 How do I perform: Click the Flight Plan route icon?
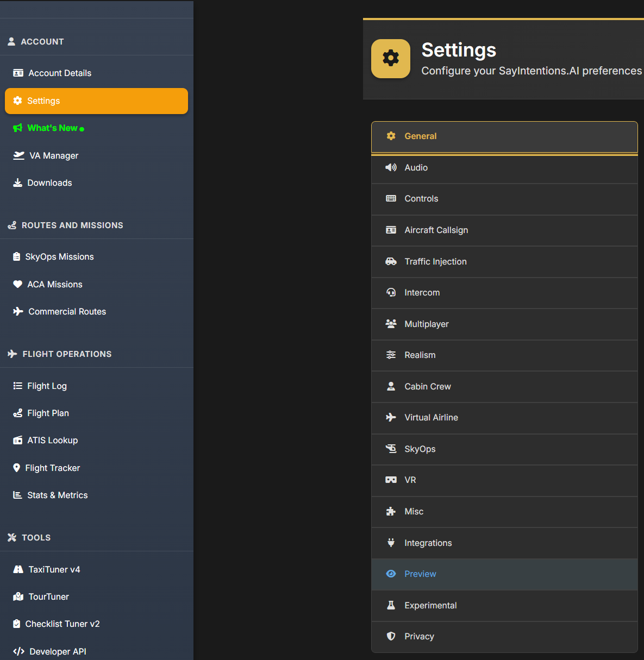18,413
